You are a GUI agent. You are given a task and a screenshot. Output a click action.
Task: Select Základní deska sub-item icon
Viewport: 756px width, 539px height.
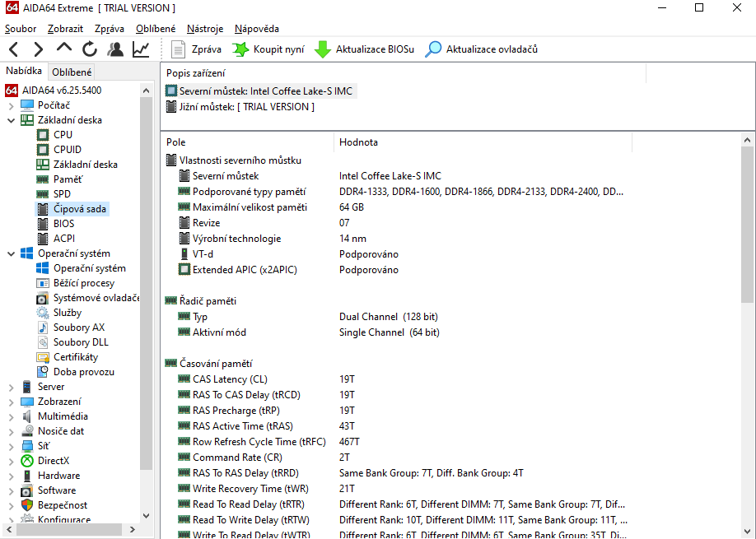pyautogui.click(x=43, y=165)
